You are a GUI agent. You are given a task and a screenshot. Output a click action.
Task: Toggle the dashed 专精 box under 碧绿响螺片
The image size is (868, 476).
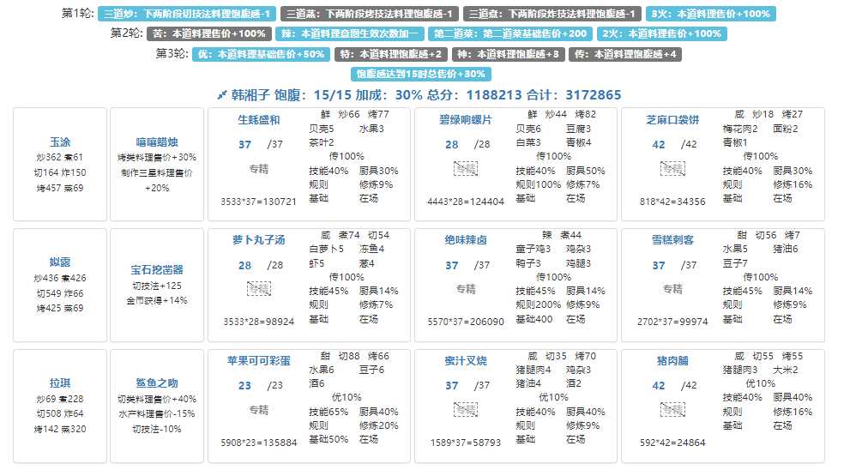[x=466, y=169]
